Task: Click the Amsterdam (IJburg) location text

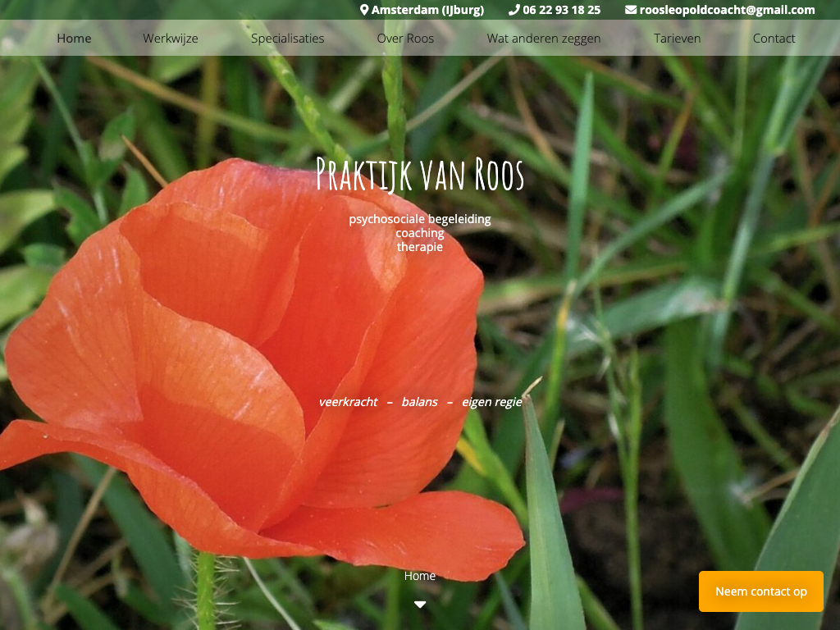Action: coord(427,10)
